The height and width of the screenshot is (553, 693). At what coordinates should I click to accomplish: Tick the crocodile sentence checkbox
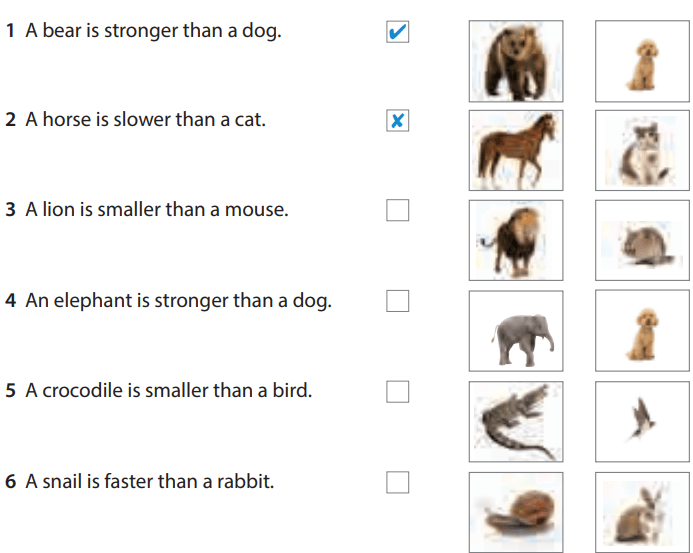click(x=397, y=391)
